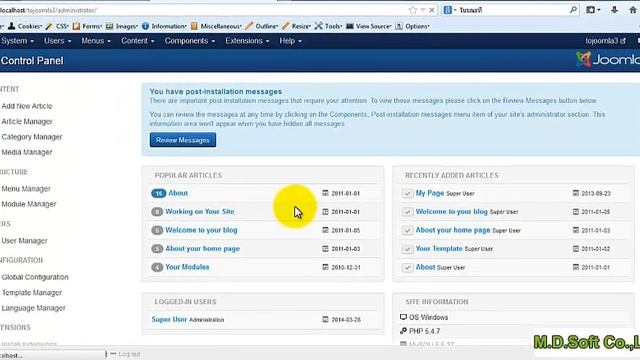Open Super User in Logged-in Users
The height and width of the screenshot is (360, 640).
click(169, 320)
